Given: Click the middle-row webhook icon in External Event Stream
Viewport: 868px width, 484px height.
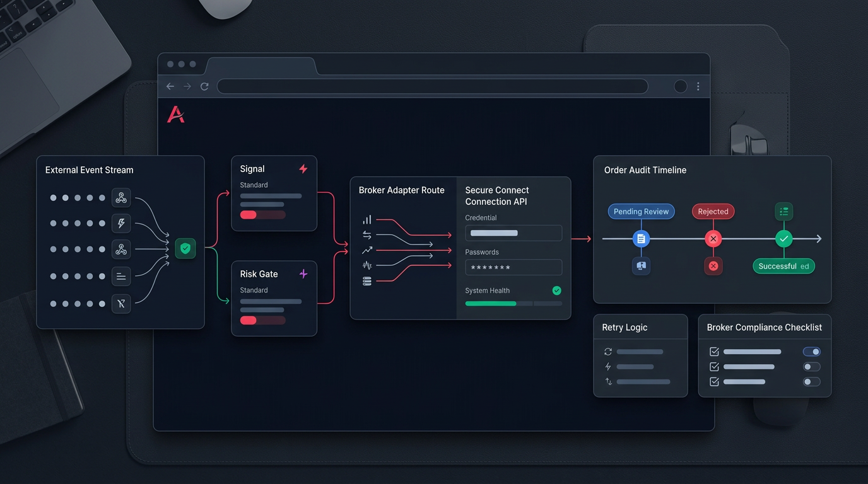Looking at the screenshot, I should coord(121,250).
